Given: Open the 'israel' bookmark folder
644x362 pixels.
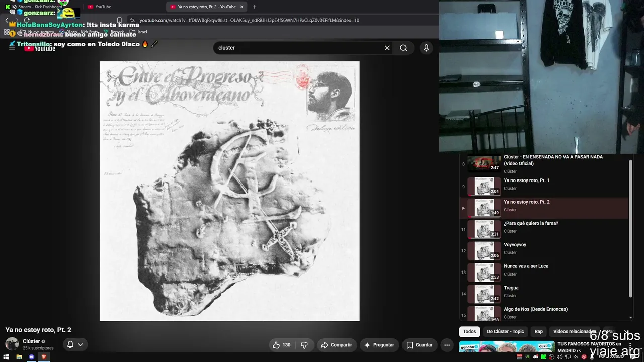Looking at the screenshot, I should pyautogui.click(x=138, y=32).
